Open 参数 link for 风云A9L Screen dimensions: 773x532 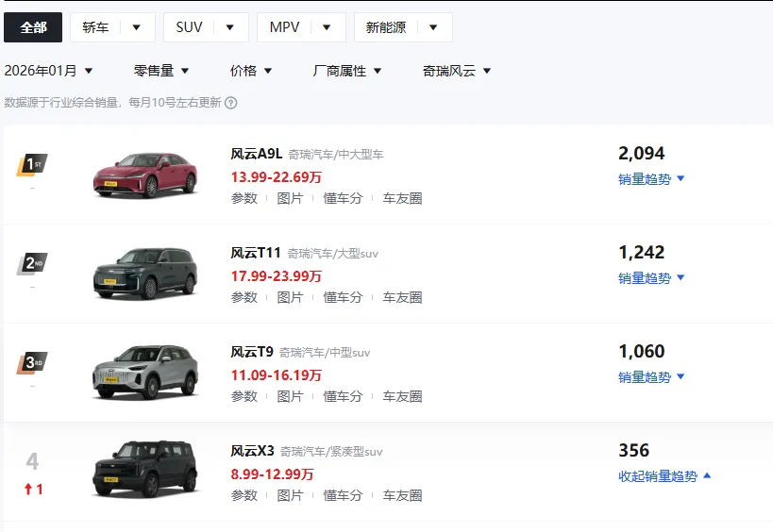tap(244, 198)
